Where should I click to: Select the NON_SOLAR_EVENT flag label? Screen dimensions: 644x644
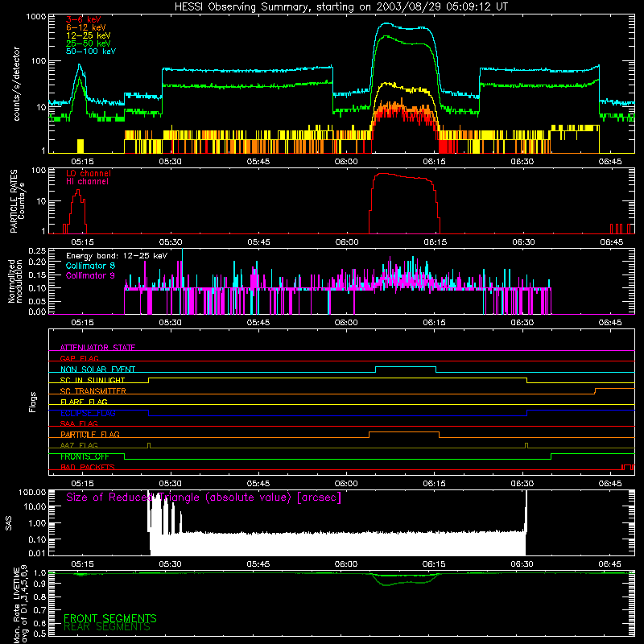97,369
